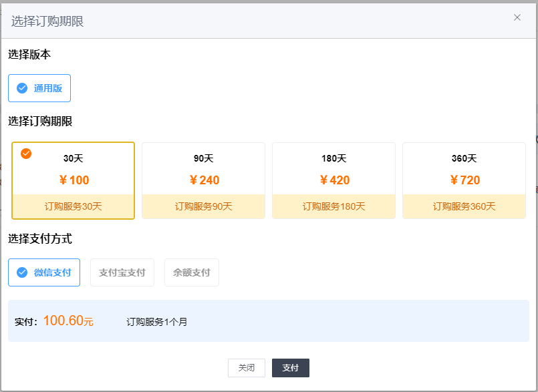Click the blue checkmark icon beside 通用版
This screenshot has width=538, height=392.
click(22, 88)
